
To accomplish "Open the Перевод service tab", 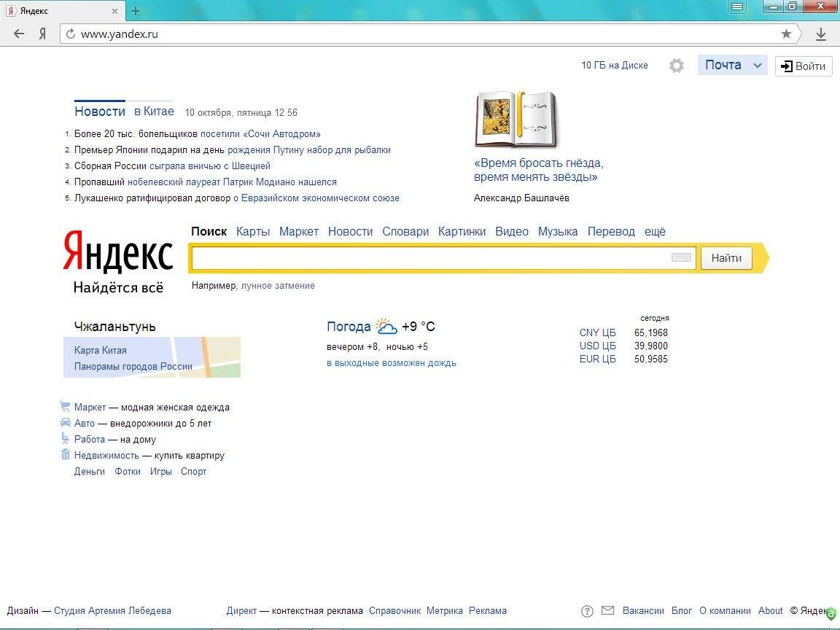I will pos(611,231).
